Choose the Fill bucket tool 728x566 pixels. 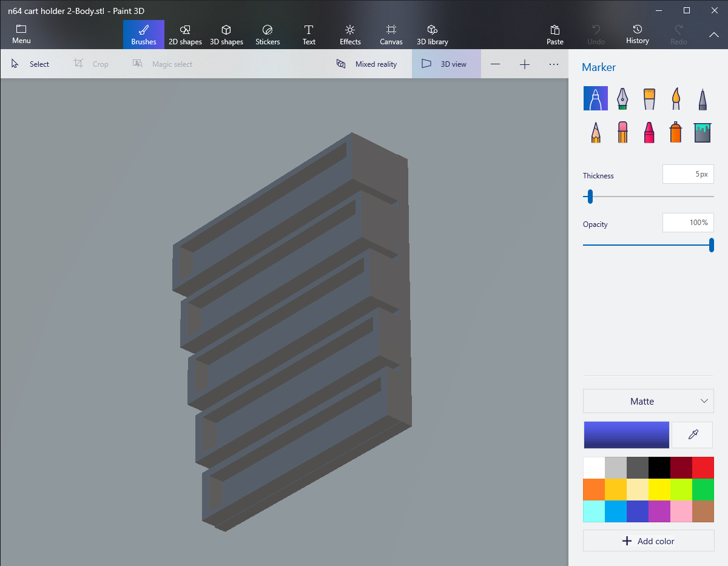tap(702, 132)
